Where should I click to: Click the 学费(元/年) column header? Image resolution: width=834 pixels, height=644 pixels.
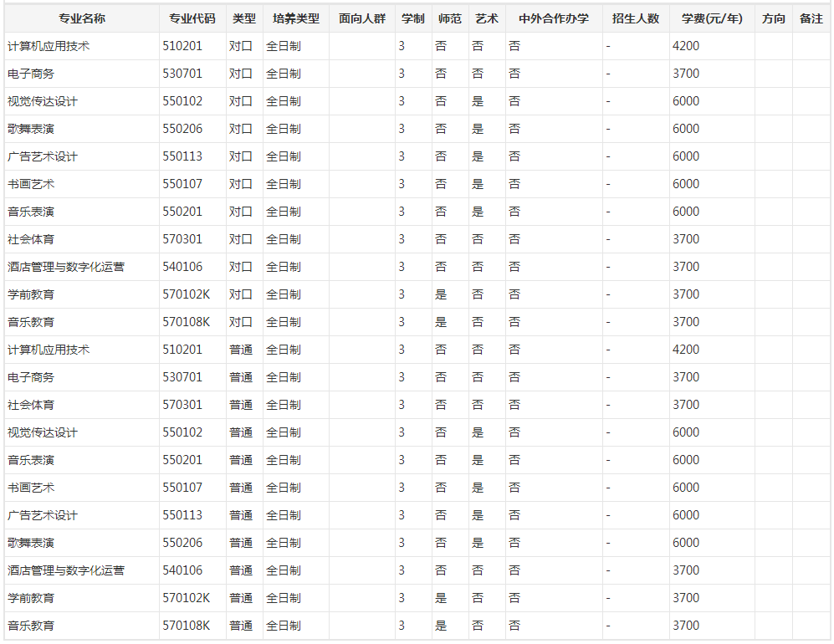point(711,18)
